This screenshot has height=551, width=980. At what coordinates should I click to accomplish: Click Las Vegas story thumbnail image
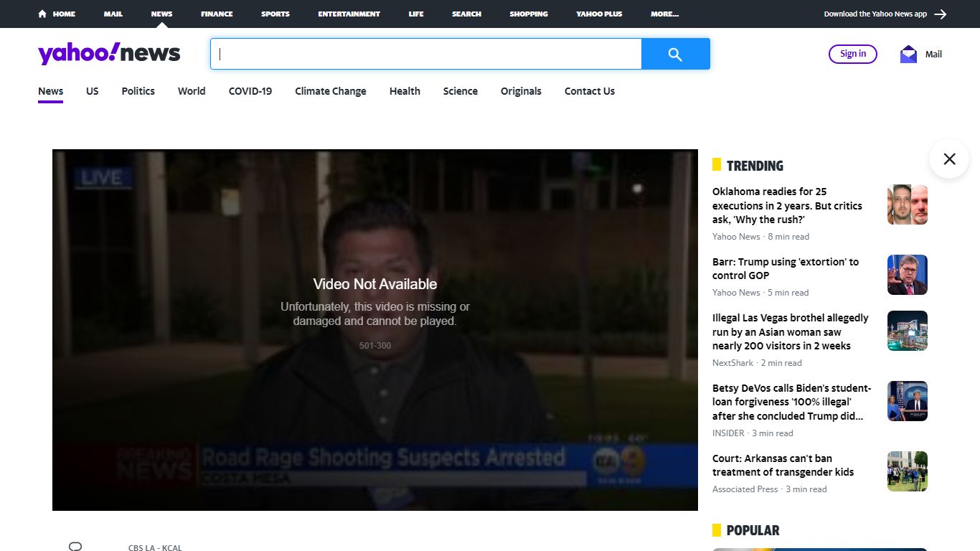(x=908, y=331)
